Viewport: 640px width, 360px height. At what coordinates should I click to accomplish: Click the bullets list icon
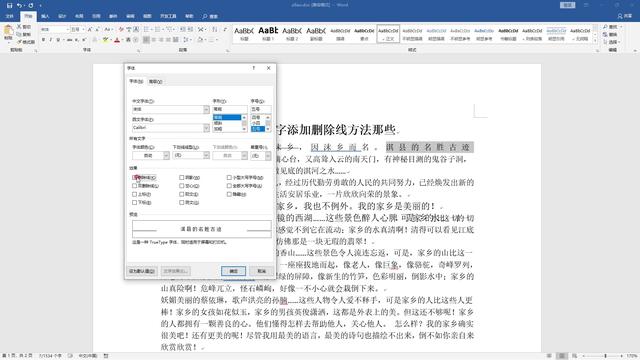click(147, 29)
